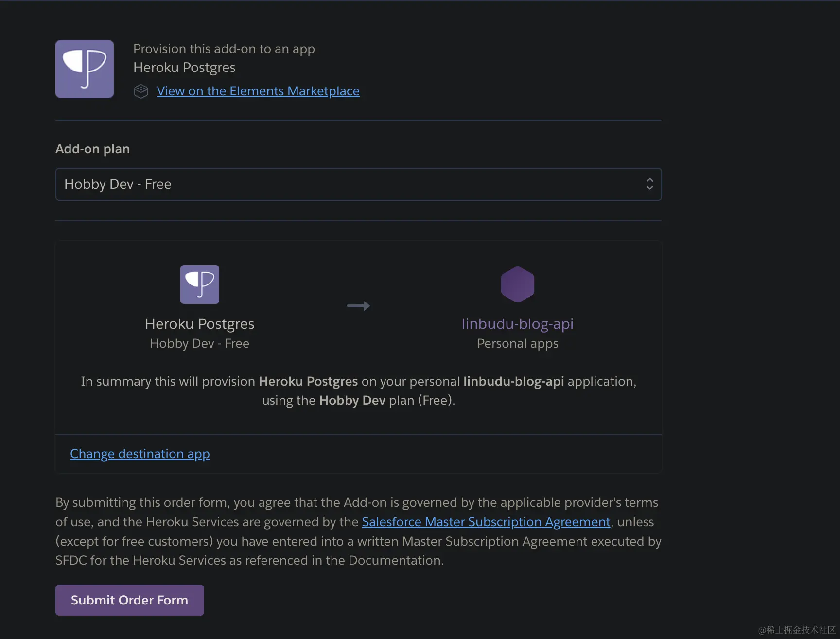840x639 pixels.
Task: Click the arrow icon between add-on and app
Action: click(359, 306)
